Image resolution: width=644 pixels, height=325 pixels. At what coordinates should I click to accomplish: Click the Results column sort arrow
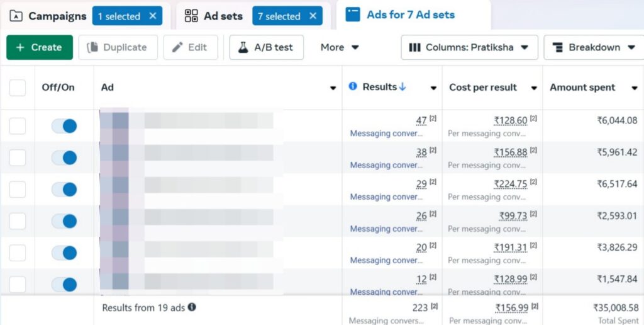point(402,87)
